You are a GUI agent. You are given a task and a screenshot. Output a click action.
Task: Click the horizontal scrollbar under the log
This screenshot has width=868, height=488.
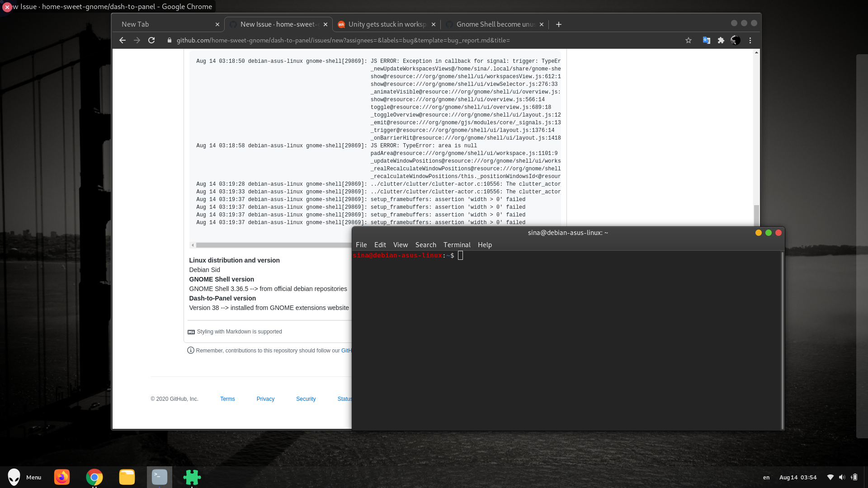click(271, 244)
